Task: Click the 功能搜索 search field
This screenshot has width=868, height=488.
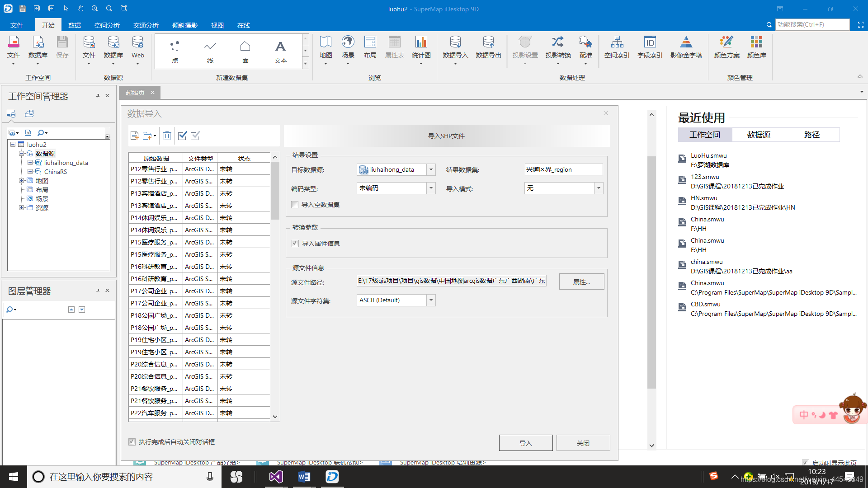Action: [812, 24]
